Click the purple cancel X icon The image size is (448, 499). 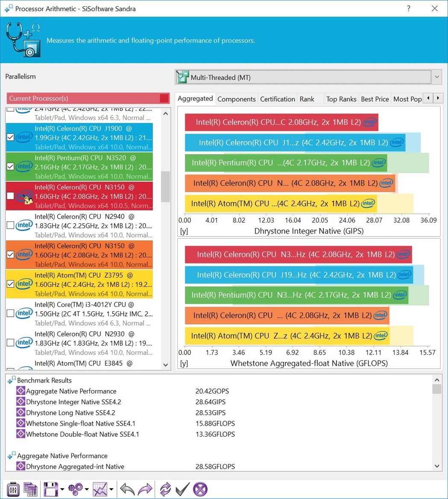[x=200, y=489]
